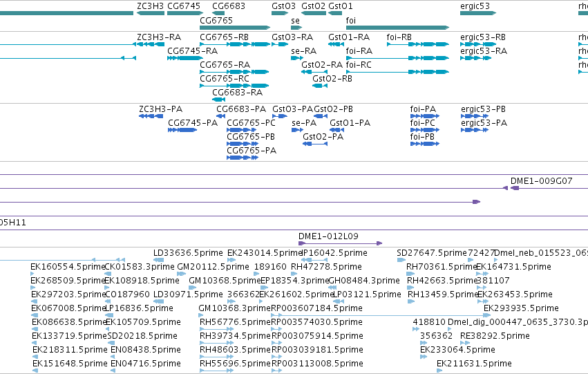Open the se-PA protein label
The width and height of the screenshot is (588, 374).
(304, 123)
